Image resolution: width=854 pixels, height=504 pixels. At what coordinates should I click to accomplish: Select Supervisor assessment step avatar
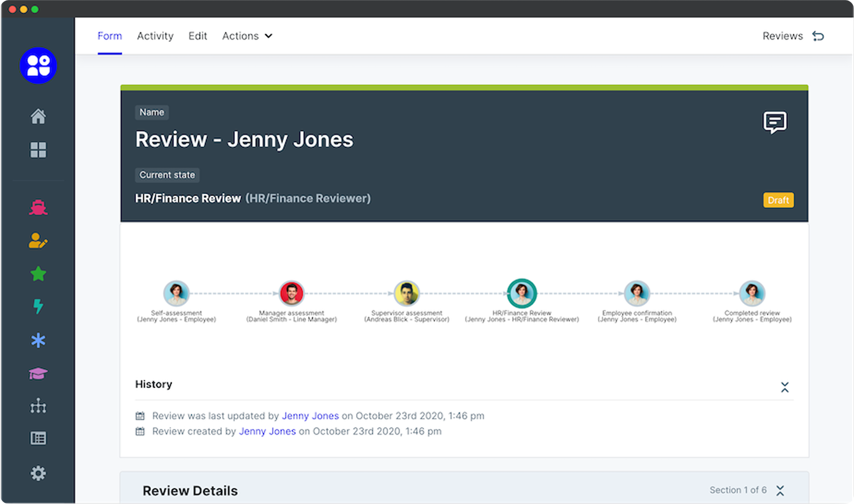pos(407,293)
